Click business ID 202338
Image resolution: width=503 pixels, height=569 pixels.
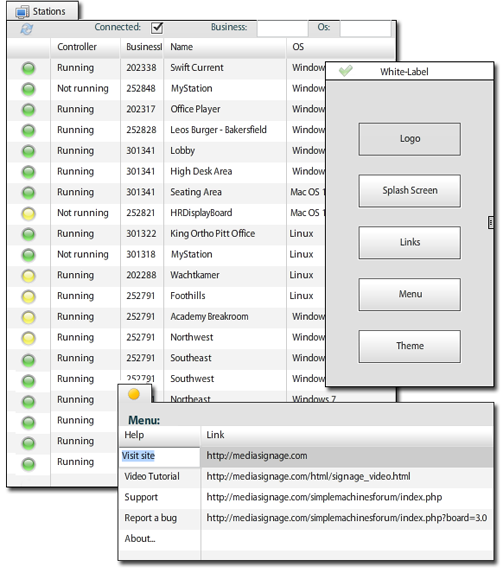coord(141,68)
